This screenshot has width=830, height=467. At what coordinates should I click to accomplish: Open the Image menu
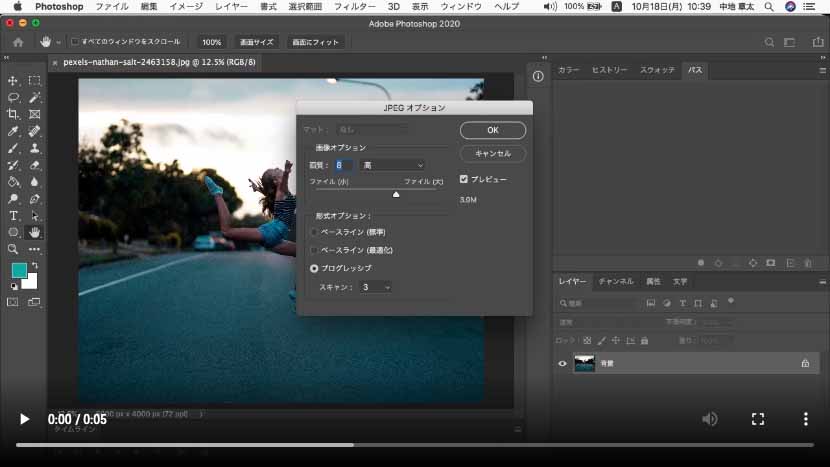point(186,6)
